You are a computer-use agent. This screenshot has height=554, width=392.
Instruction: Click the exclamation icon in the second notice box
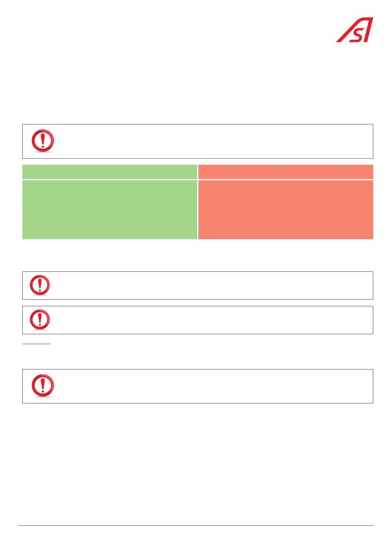40,285
